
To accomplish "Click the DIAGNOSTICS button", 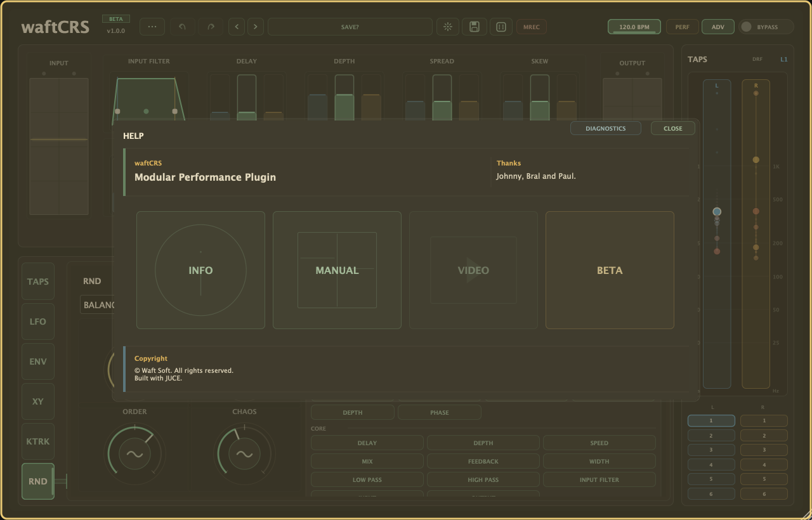I will [606, 128].
